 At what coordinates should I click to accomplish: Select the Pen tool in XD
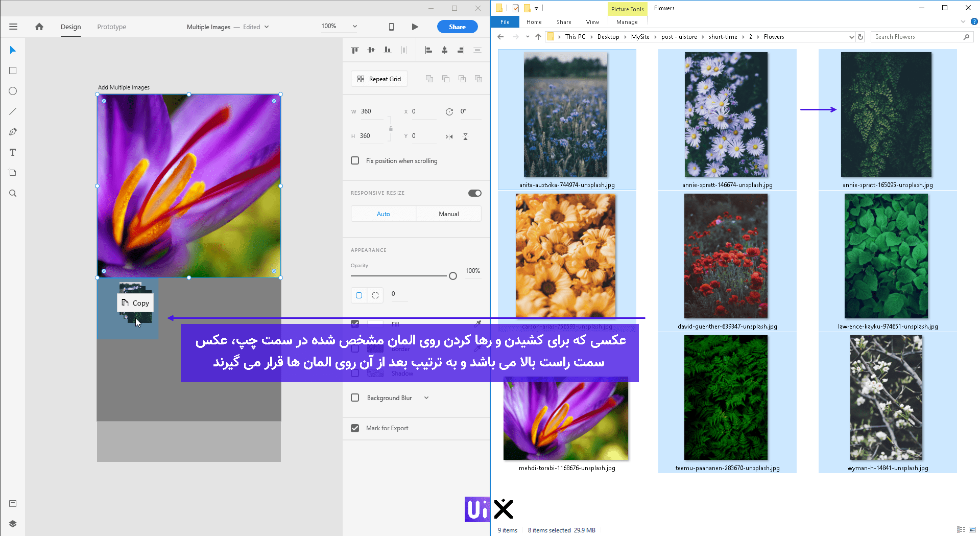tap(13, 132)
